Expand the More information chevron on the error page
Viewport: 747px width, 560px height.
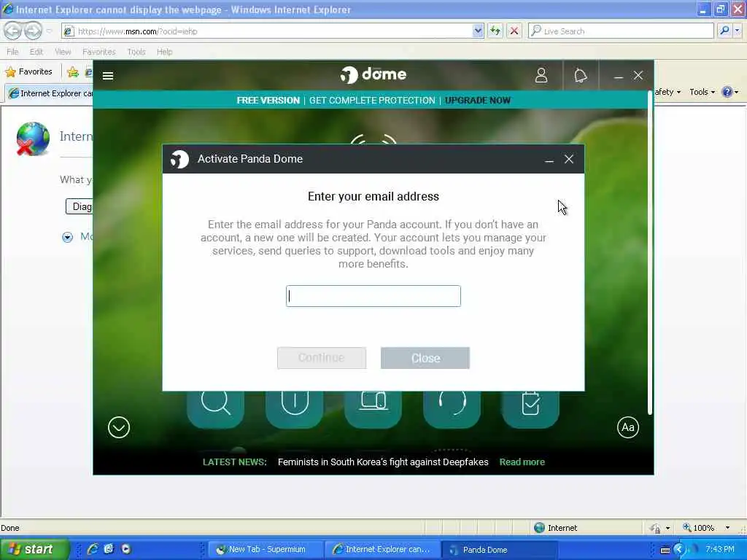pos(68,237)
